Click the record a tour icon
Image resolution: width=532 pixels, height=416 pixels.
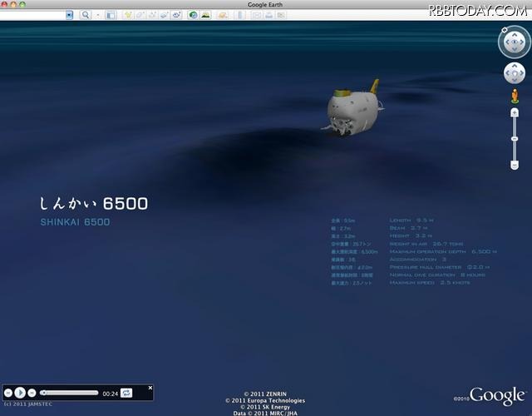click(176, 15)
